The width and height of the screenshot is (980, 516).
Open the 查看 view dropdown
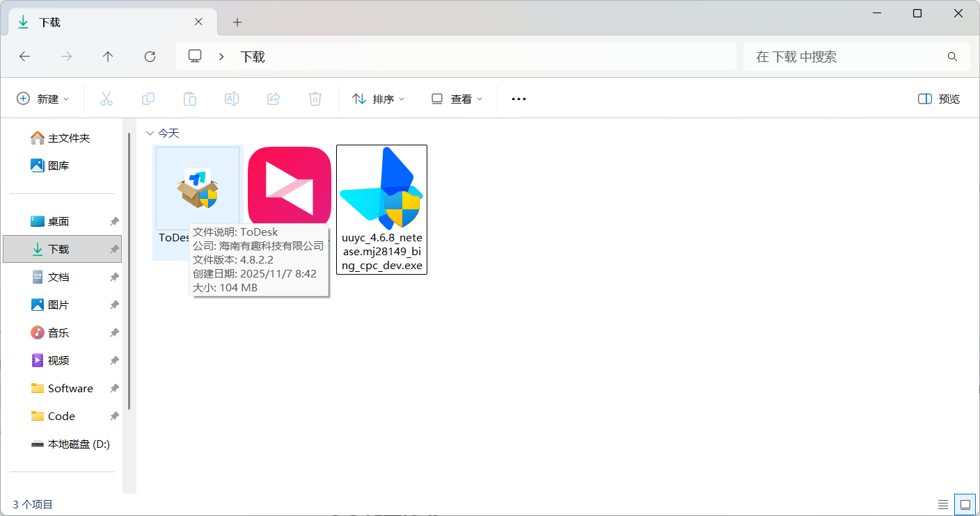point(456,98)
